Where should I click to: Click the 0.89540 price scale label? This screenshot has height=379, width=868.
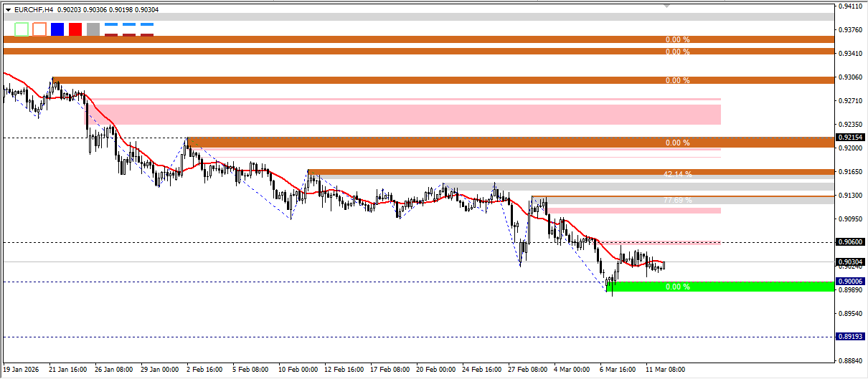[851, 314]
